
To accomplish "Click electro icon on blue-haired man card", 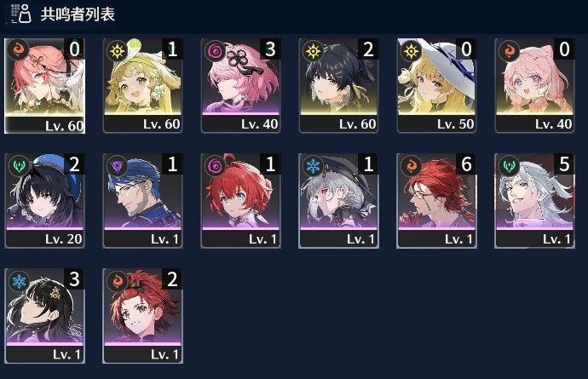I will pyautogui.click(x=117, y=165).
